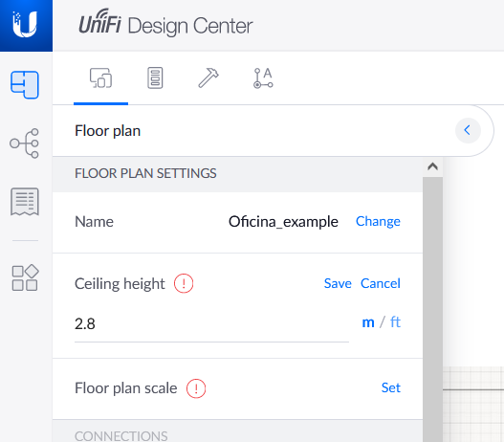
Task: Click the ceiling height input field
Action: [211, 324]
